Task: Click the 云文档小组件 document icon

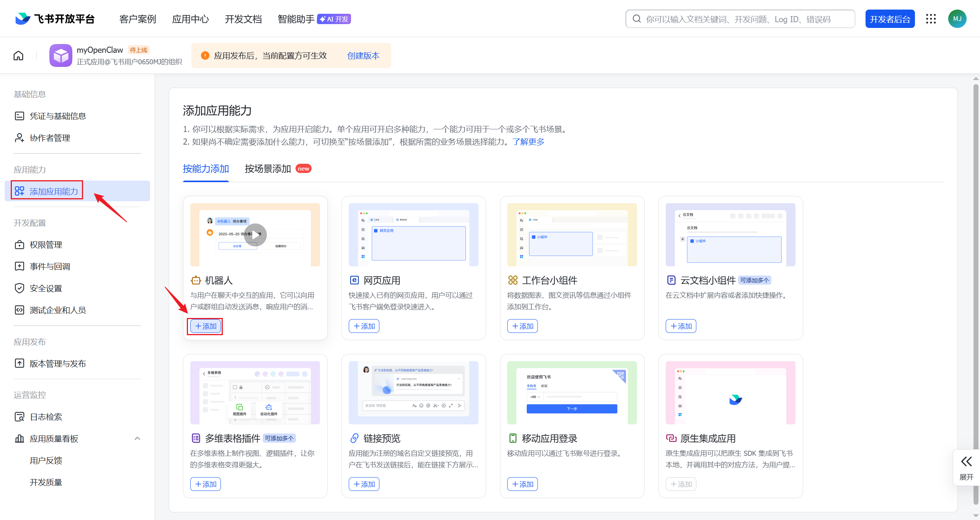Action: [671, 280]
